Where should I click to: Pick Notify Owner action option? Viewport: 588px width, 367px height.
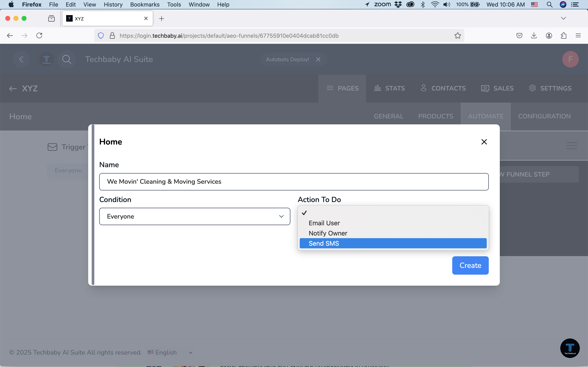coord(328,233)
